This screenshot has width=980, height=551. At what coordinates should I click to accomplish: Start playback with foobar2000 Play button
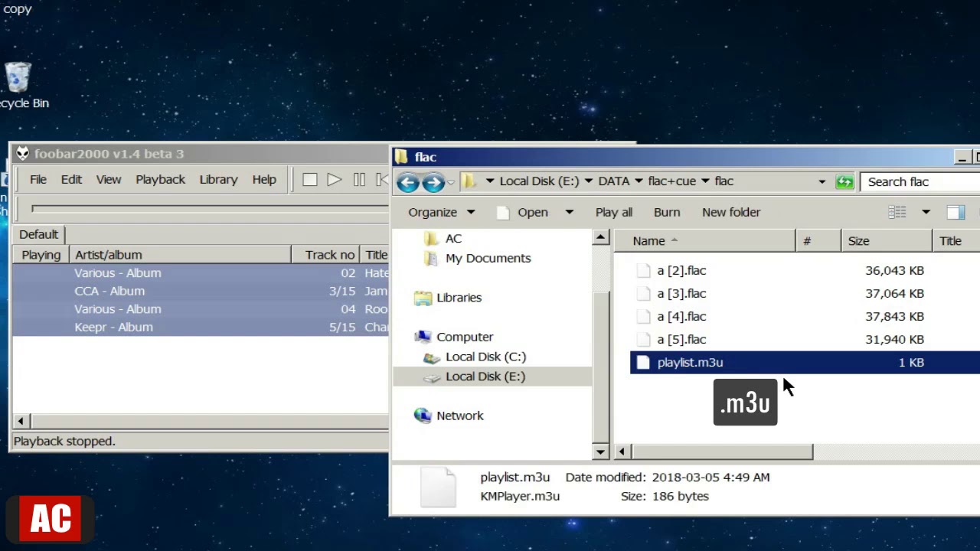point(334,180)
